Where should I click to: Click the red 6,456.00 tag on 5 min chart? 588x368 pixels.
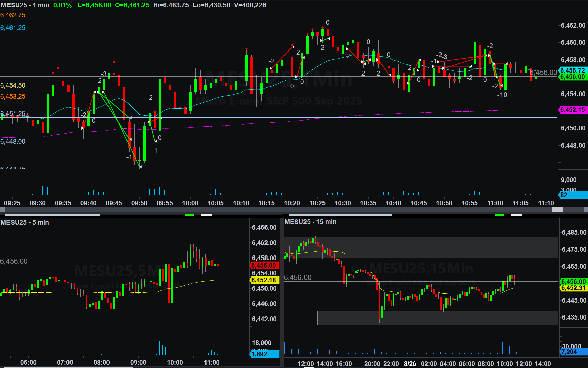pos(264,266)
